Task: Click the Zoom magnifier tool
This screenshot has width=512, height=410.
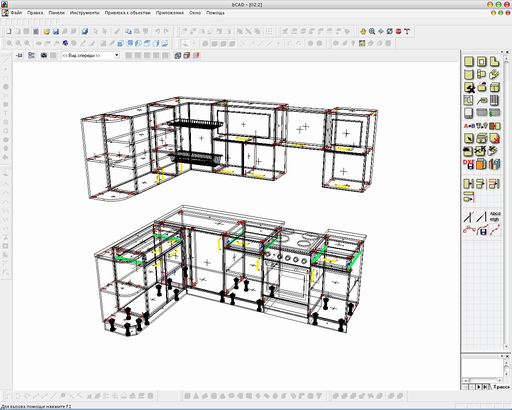Action: (x=372, y=31)
